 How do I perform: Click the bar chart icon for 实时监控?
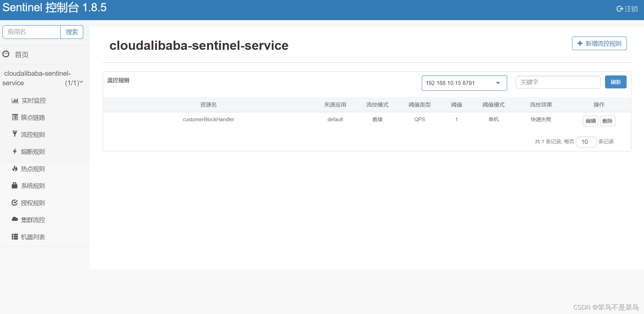click(x=15, y=100)
